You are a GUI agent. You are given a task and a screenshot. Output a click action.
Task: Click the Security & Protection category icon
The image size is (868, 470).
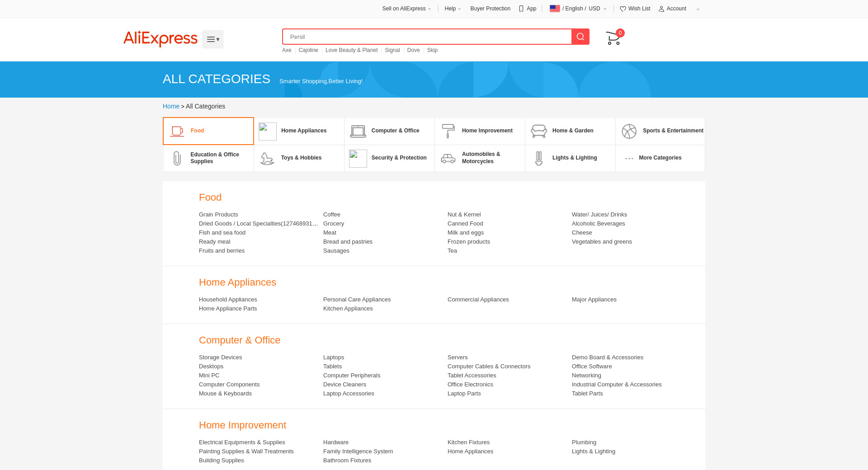[358, 159]
